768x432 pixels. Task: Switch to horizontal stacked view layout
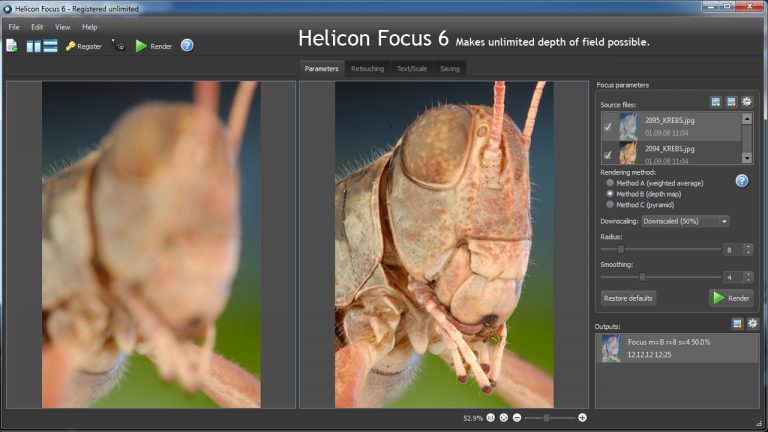click(x=50, y=46)
